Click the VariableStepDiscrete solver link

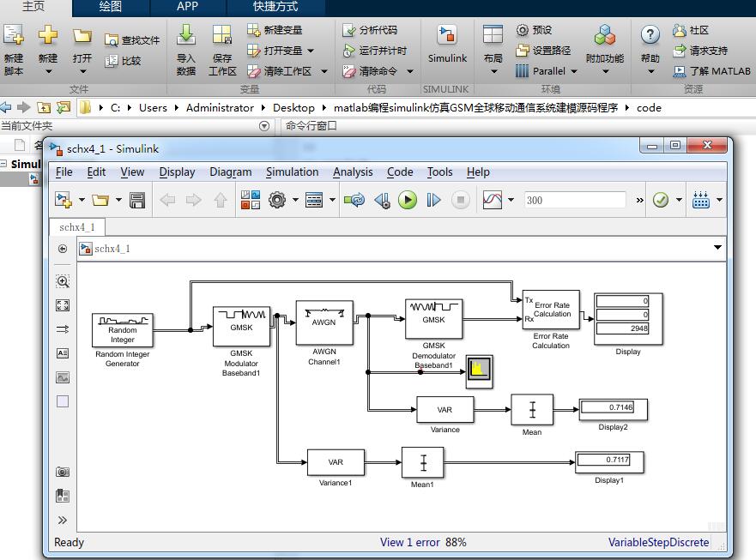pos(659,542)
